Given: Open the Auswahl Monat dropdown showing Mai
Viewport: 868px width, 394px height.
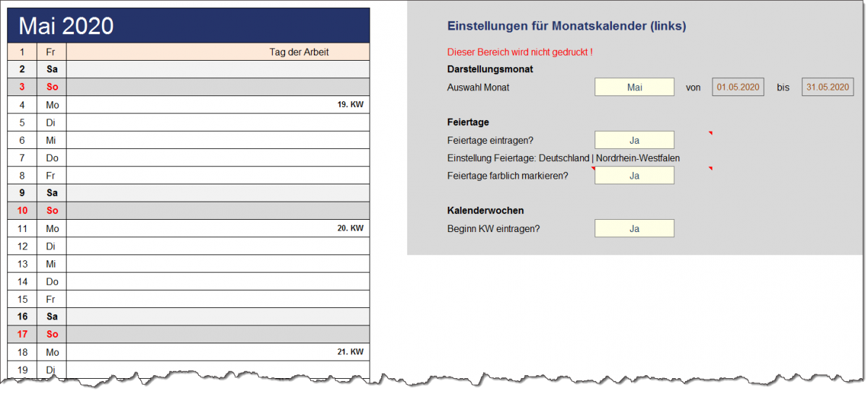Looking at the screenshot, I should coord(634,87).
